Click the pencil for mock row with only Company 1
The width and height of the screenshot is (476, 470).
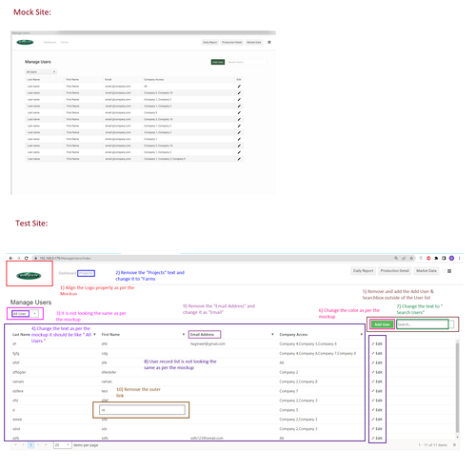pos(239,139)
